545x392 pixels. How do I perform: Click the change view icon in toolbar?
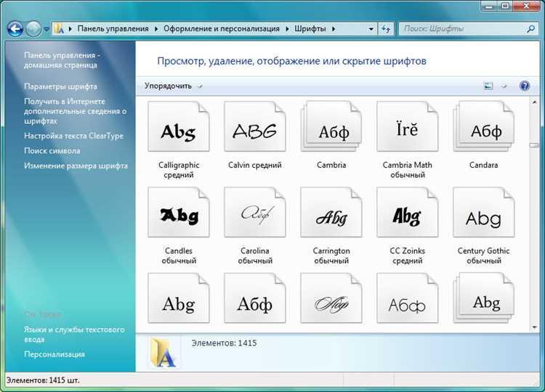(488, 86)
